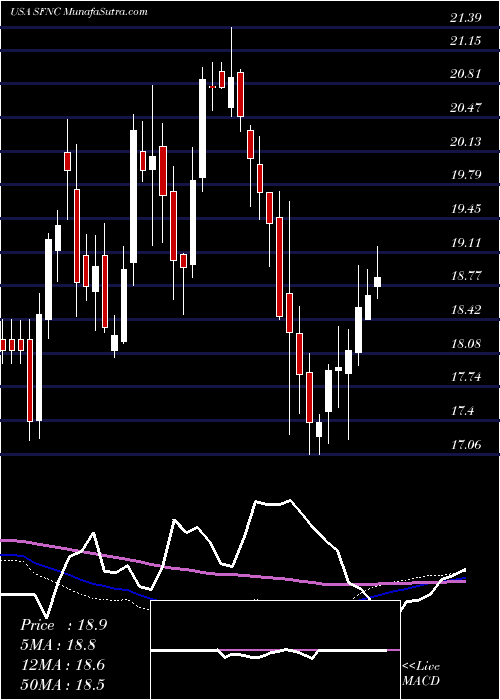This screenshot has height=700, width=500.
Task: Click the Price : 18.9 readout
Action: 63,625
